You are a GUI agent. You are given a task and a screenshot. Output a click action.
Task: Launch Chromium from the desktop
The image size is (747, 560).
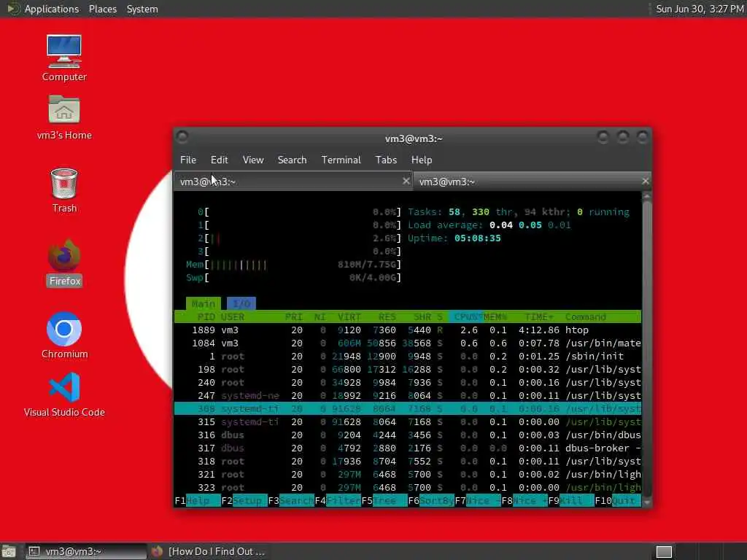64,335
